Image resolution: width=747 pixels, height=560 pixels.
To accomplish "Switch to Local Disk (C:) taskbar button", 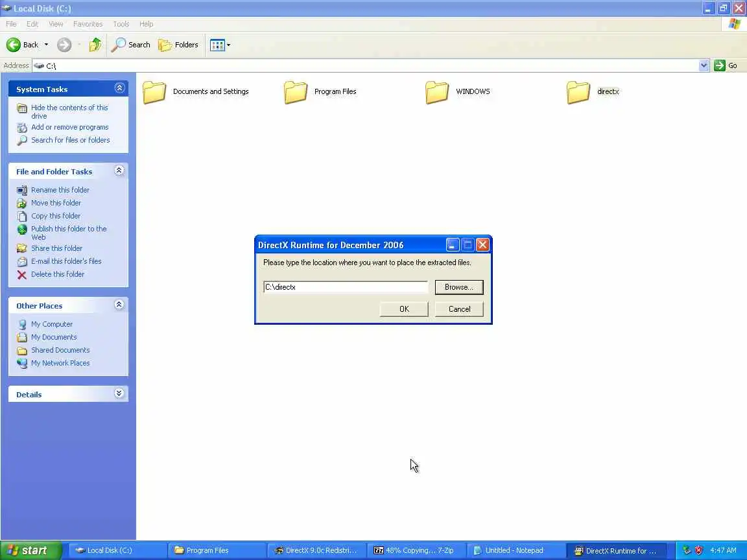I will [117, 550].
